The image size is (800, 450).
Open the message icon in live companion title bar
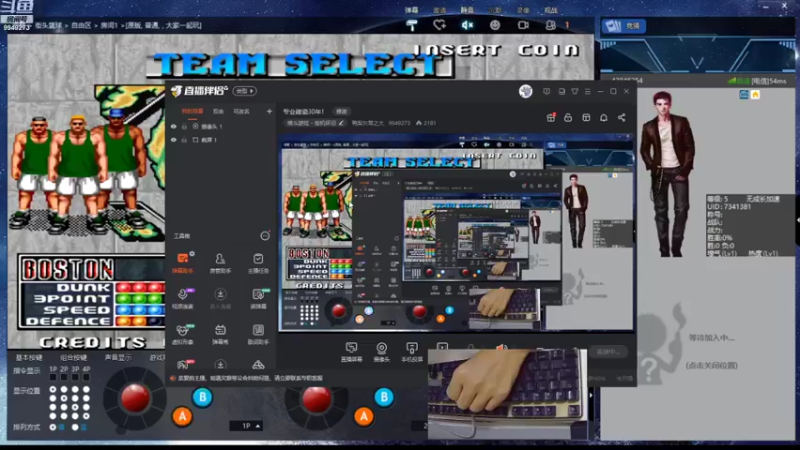pyautogui.click(x=546, y=91)
